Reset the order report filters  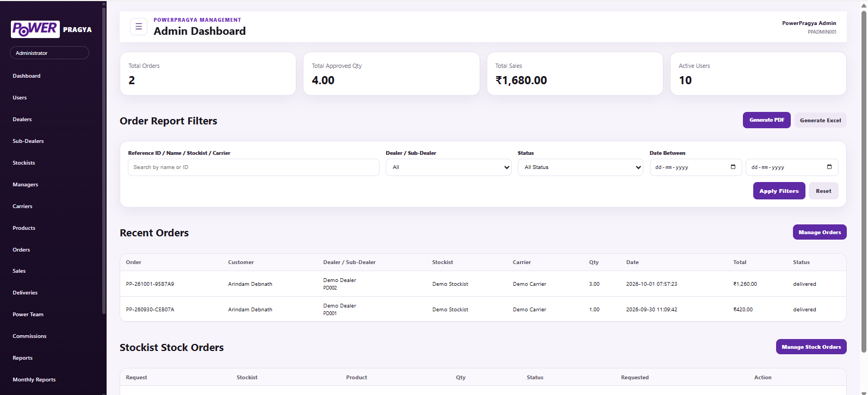(x=823, y=191)
